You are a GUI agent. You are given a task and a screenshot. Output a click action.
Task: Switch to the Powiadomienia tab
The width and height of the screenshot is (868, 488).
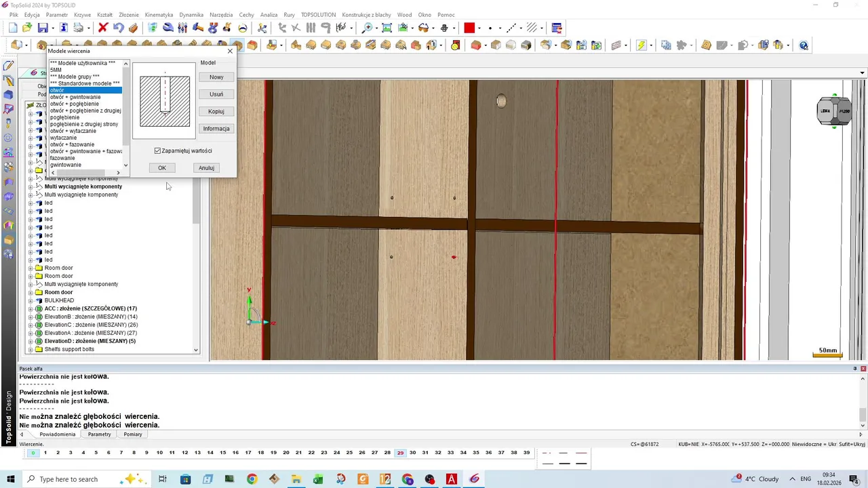[58, 434]
